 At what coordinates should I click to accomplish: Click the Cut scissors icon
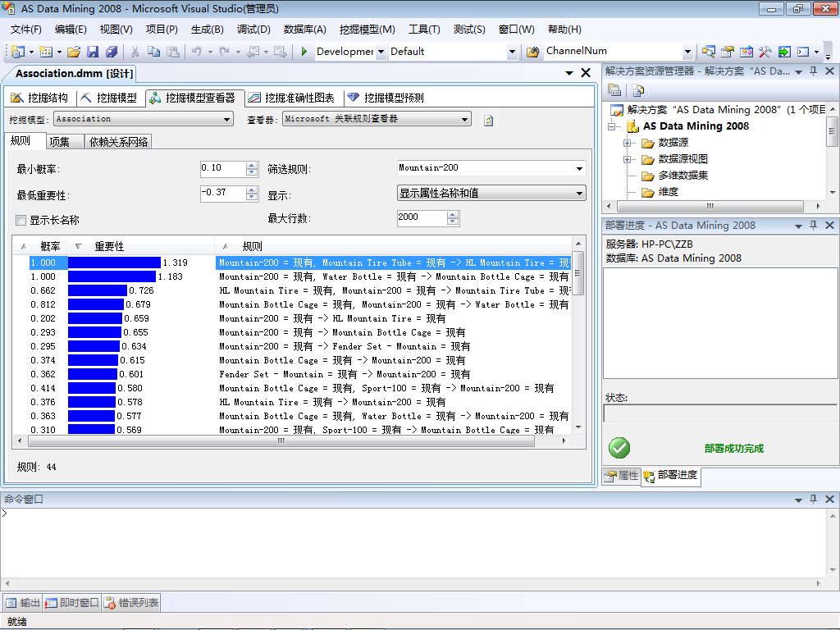(135, 52)
